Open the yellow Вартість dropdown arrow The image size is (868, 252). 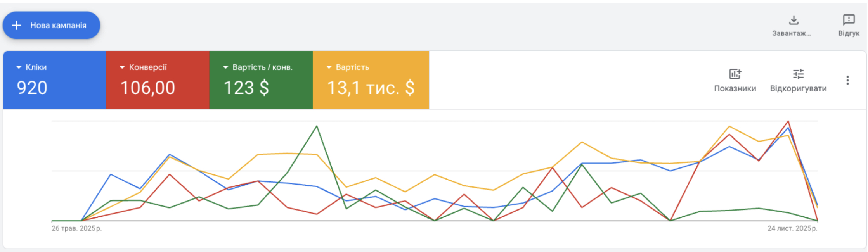tap(329, 67)
